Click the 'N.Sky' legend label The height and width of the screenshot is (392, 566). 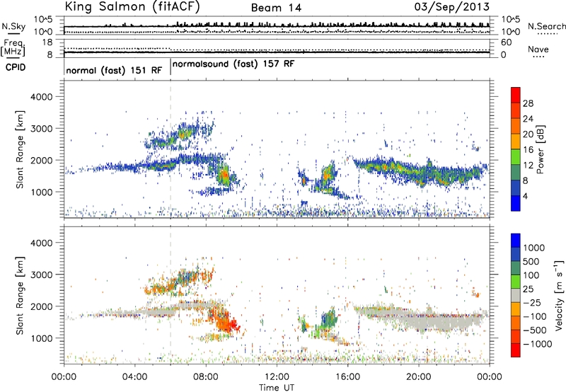click(x=13, y=26)
